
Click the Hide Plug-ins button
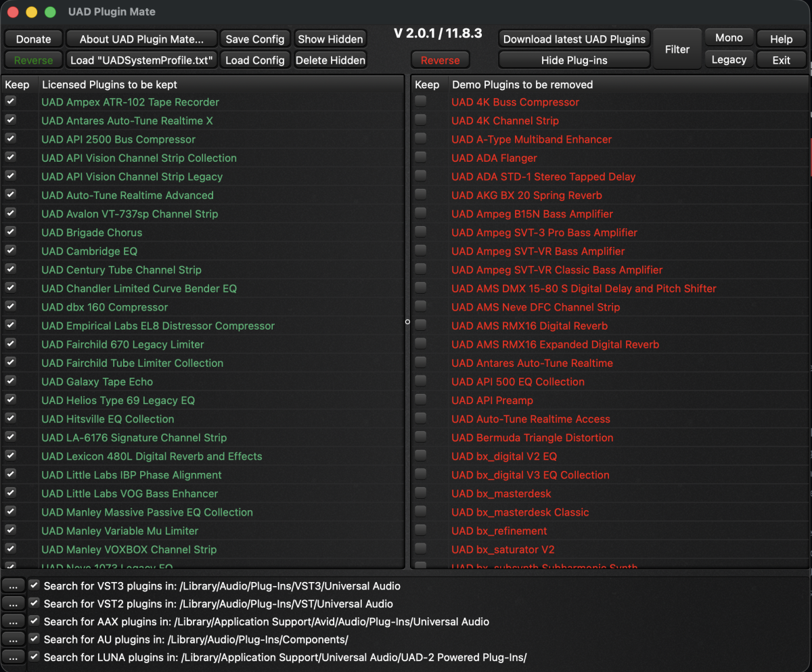pos(574,60)
